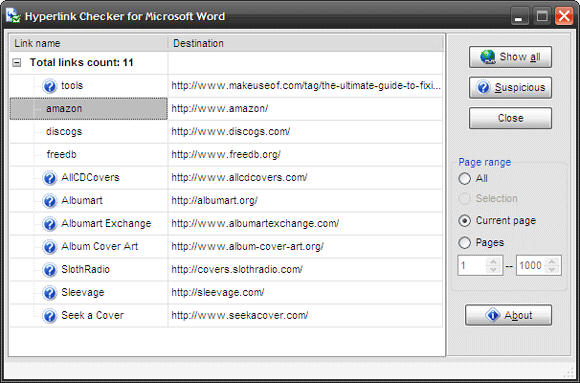Collapse the Total links count tree node
The height and width of the screenshot is (383, 580).
[17, 63]
